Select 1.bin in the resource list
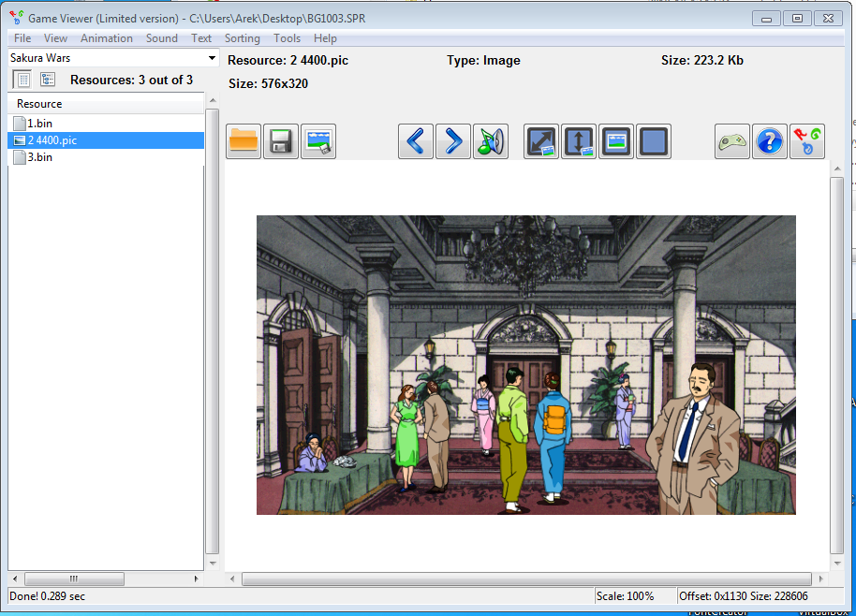856x616 pixels. click(x=39, y=123)
